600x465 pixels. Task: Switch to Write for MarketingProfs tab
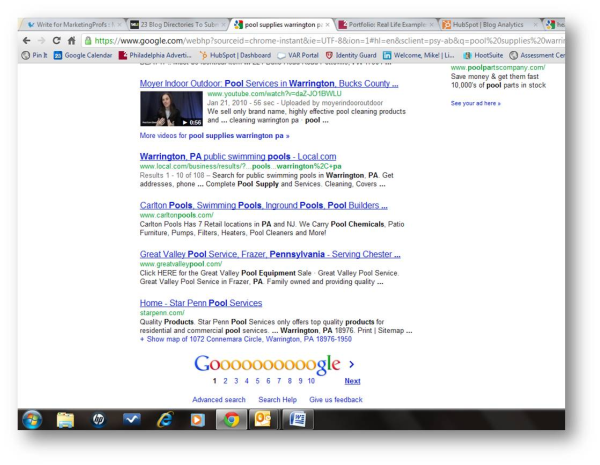[x=72, y=24]
